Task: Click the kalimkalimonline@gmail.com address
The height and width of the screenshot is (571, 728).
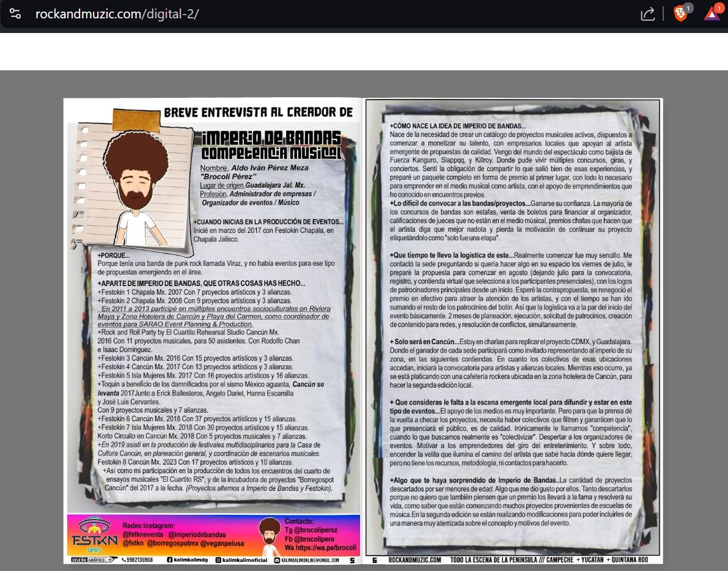Action: tap(310, 561)
